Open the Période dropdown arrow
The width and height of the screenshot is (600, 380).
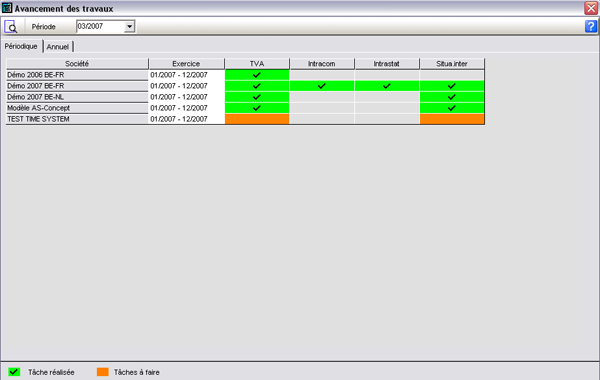130,26
